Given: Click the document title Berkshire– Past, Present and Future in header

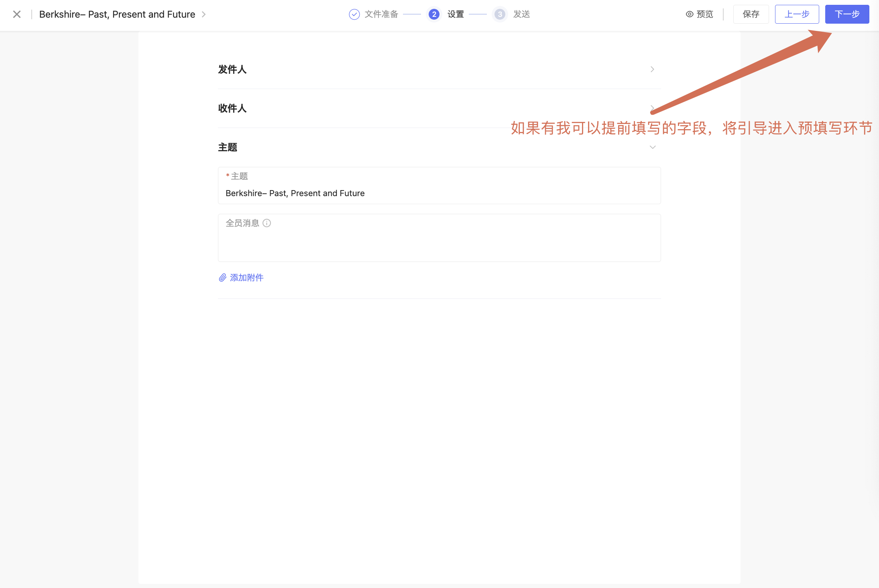Looking at the screenshot, I should coord(117,14).
